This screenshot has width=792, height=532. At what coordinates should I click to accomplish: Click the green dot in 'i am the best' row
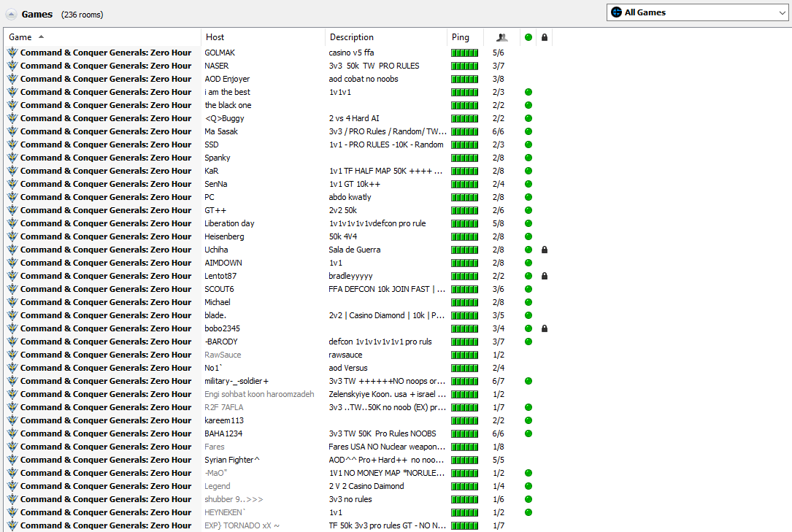coord(528,92)
